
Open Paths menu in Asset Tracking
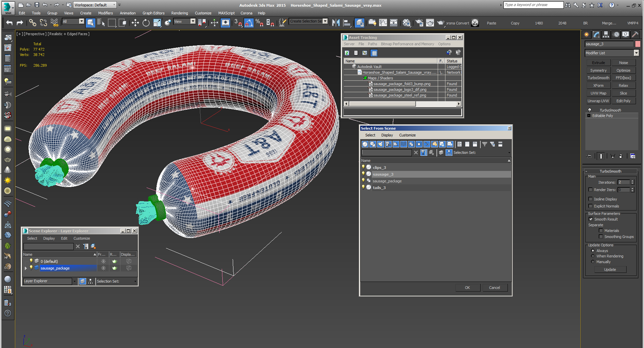click(x=372, y=44)
